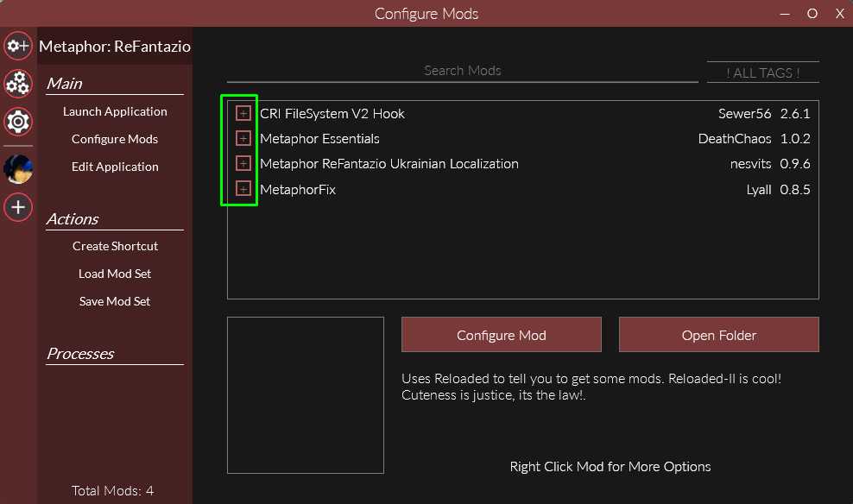The width and height of the screenshot is (853, 504).
Task: Click version number 1.0.2
Action: pyautogui.click(x=795, y=139)
